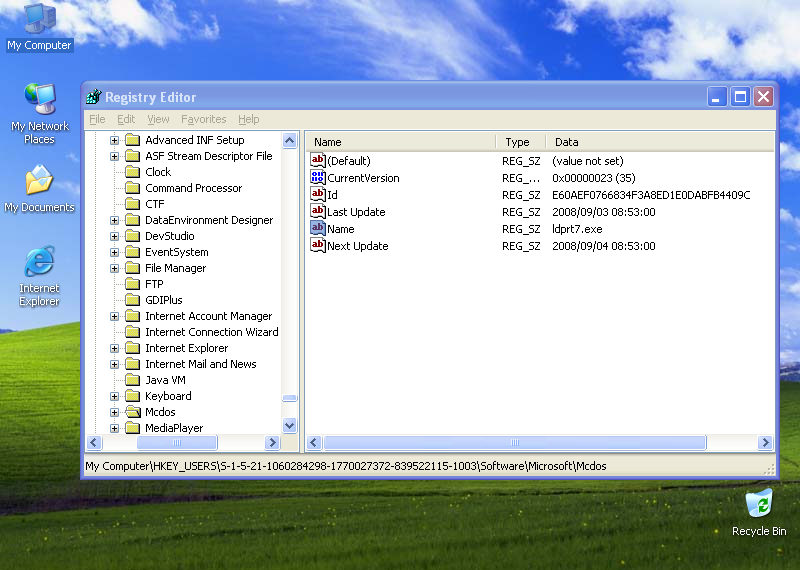Click the 2008/09/04 08:53:00 data value

(604, 246)
